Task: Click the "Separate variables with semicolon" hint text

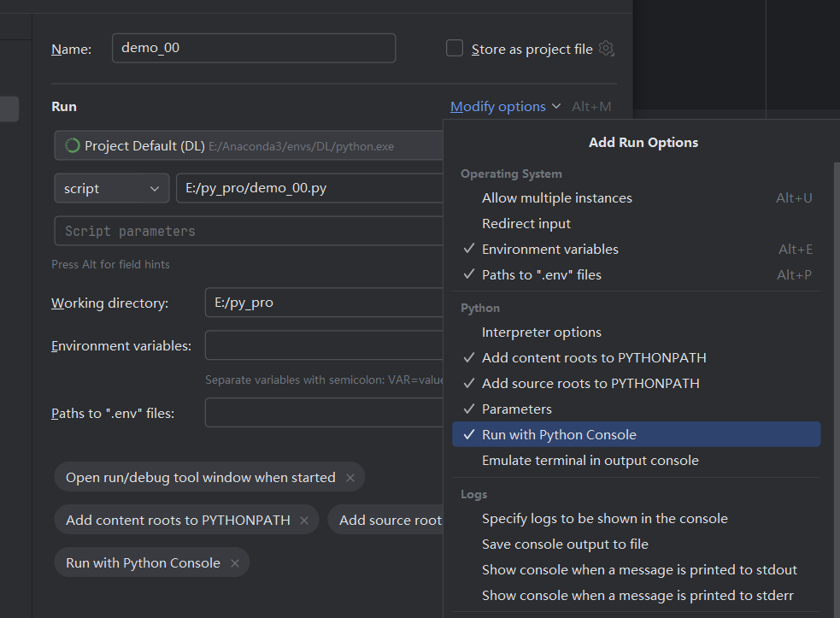Action: coord(324,380)
